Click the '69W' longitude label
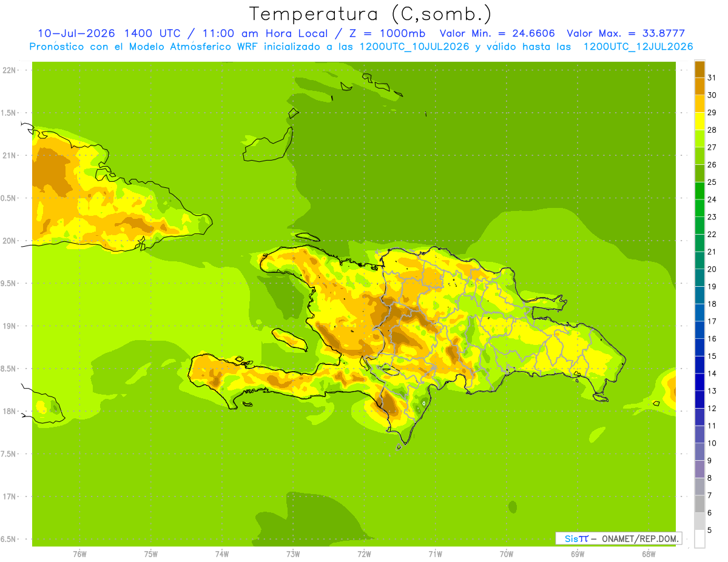The width and height of the screenshot is (728, 562). click(x=578, y=554)
